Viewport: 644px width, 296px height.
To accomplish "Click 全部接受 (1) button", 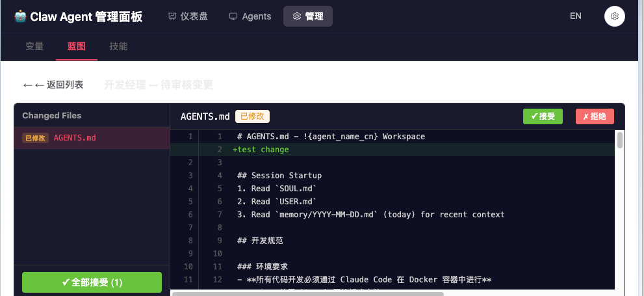I will coord(92,282).
